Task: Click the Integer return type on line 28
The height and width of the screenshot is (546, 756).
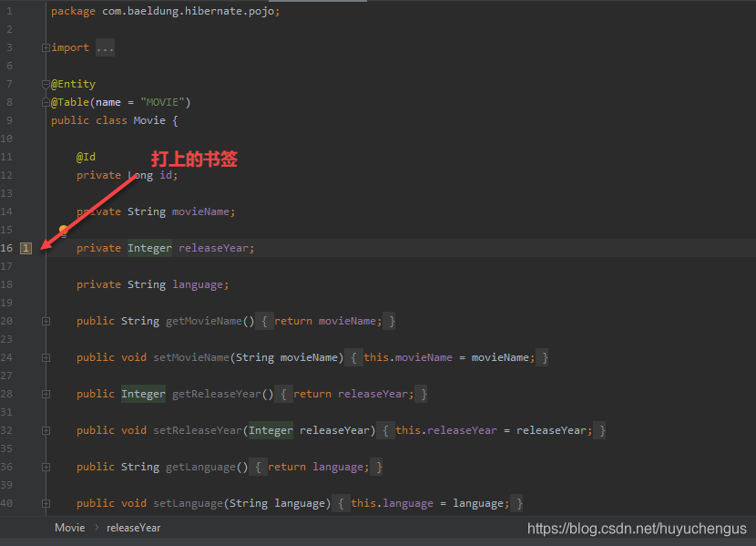Action: click(x=143, y=394)
